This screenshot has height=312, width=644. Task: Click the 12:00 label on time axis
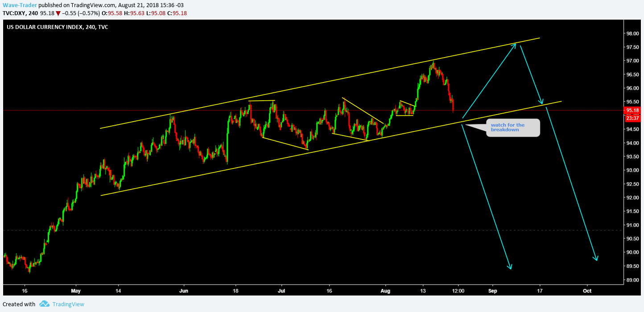[x=458, y=290]
